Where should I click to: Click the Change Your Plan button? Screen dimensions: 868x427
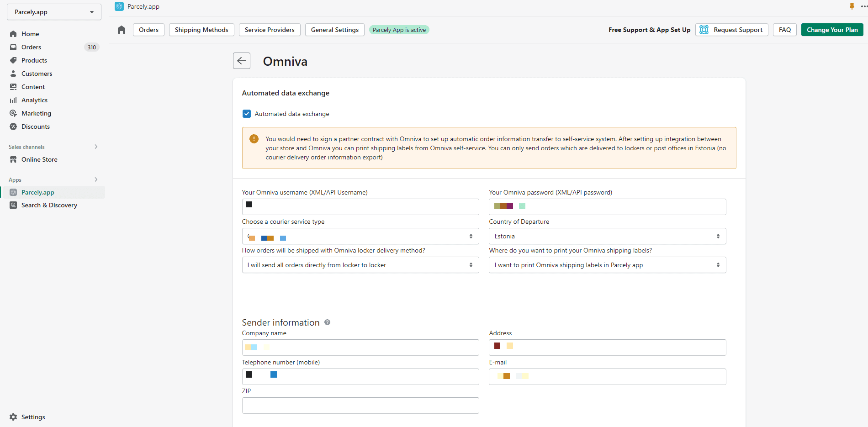[x=831, y=30]
